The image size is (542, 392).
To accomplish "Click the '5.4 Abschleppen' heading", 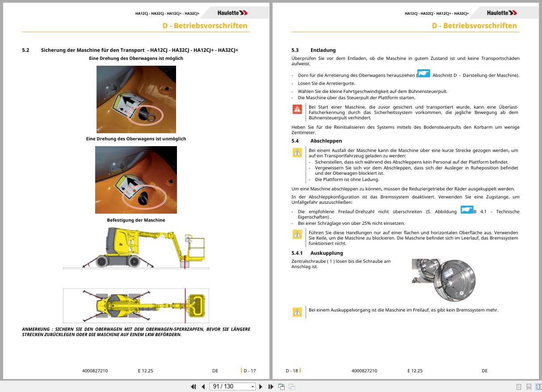I will (316, 141).
